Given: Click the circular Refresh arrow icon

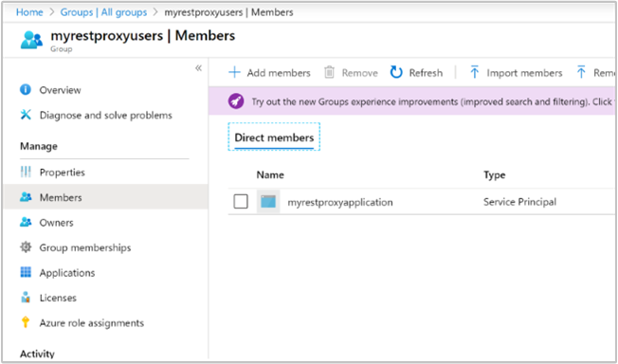Looking at the screenshot, I should point(396,73).
